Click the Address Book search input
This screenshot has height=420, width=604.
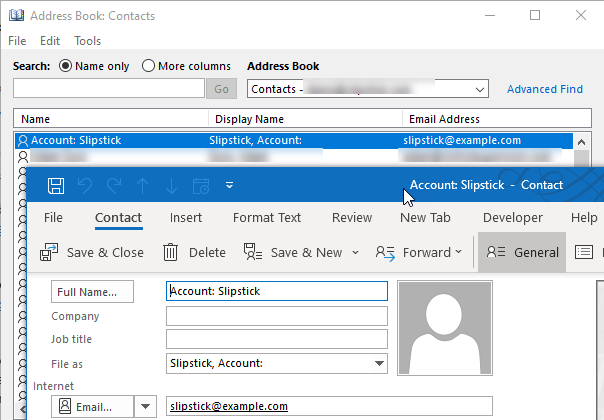pos(109,88)
